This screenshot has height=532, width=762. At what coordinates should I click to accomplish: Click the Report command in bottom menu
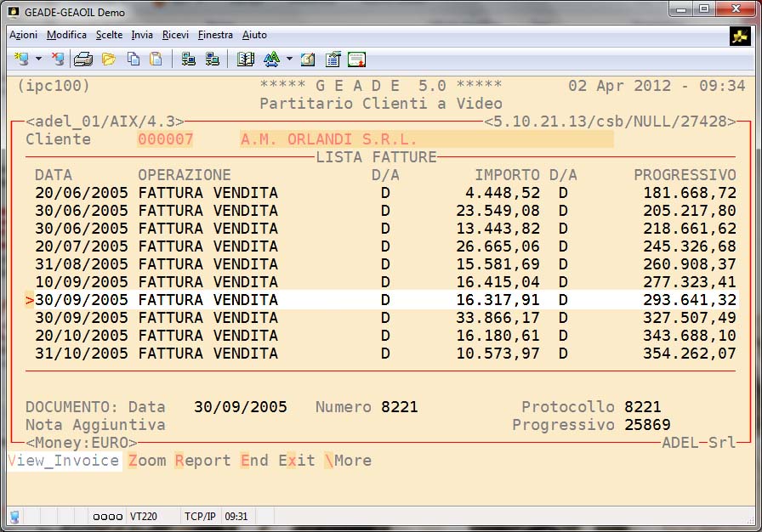[202, 461]
